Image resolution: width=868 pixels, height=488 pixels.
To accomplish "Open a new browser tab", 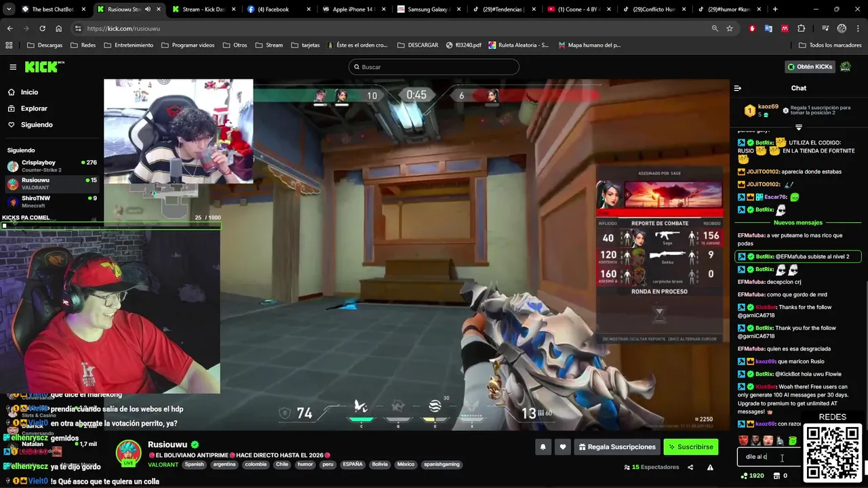I will [x=775, y=9].
